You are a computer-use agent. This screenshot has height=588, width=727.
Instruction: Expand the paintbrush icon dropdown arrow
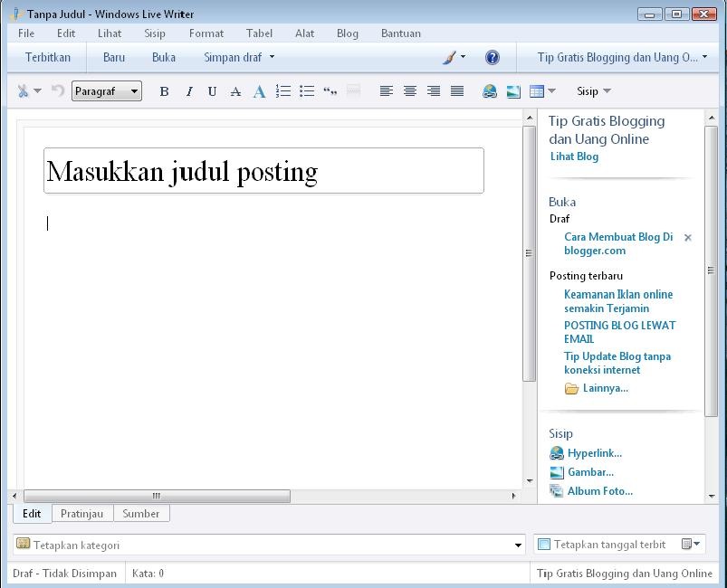click(x=463, y=57)
